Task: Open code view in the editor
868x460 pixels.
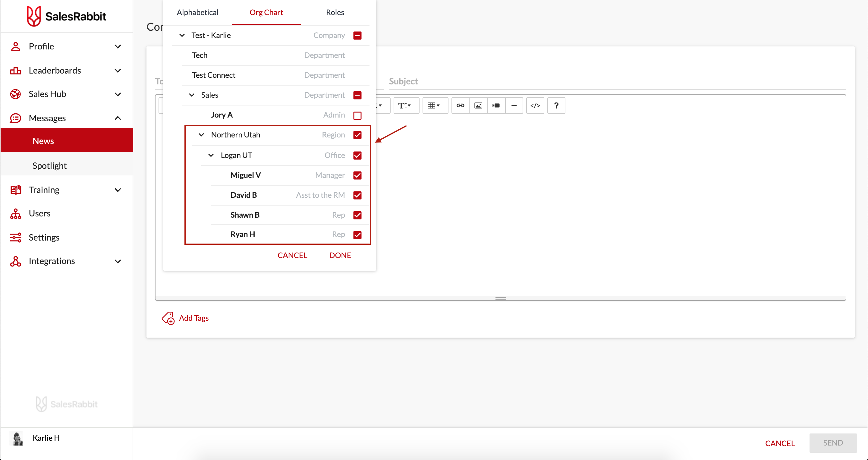Action: 535,106
